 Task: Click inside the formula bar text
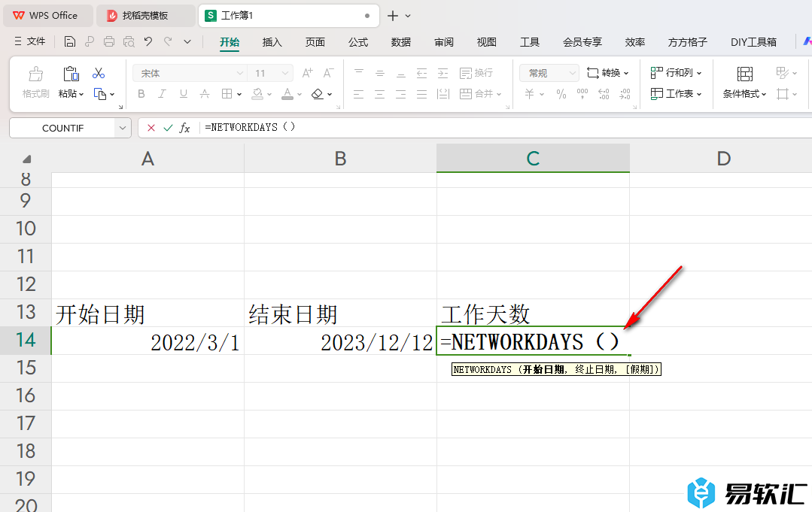(x=250, y=127)
